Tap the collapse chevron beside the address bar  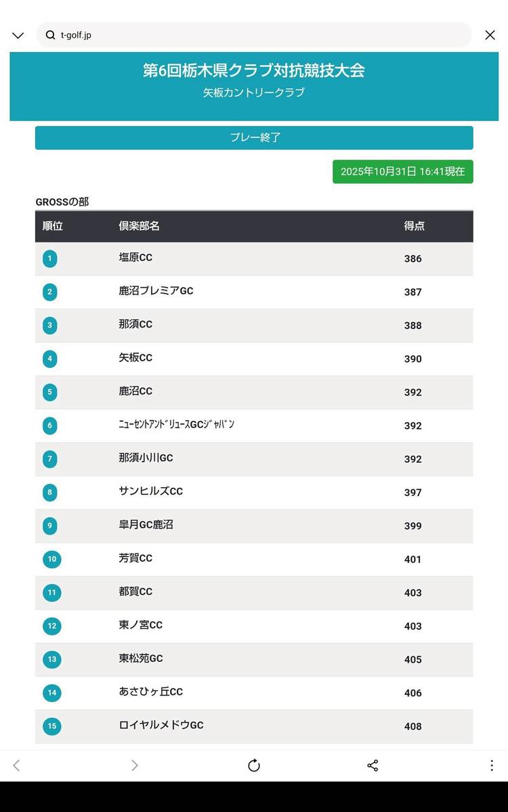click(x=18, y=35)
